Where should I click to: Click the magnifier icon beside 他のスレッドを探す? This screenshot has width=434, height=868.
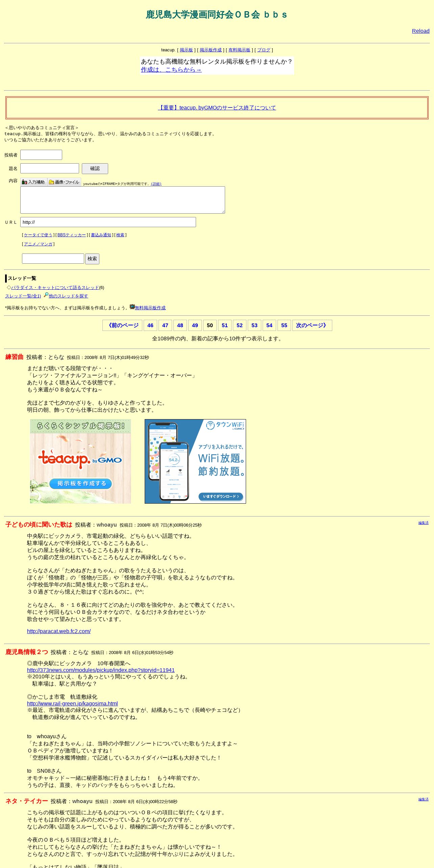pos(46,295)
